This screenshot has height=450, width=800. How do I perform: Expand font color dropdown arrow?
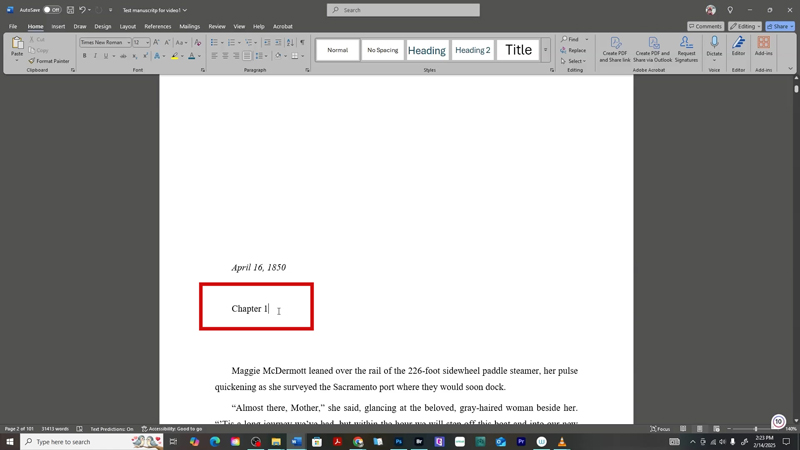199,56
